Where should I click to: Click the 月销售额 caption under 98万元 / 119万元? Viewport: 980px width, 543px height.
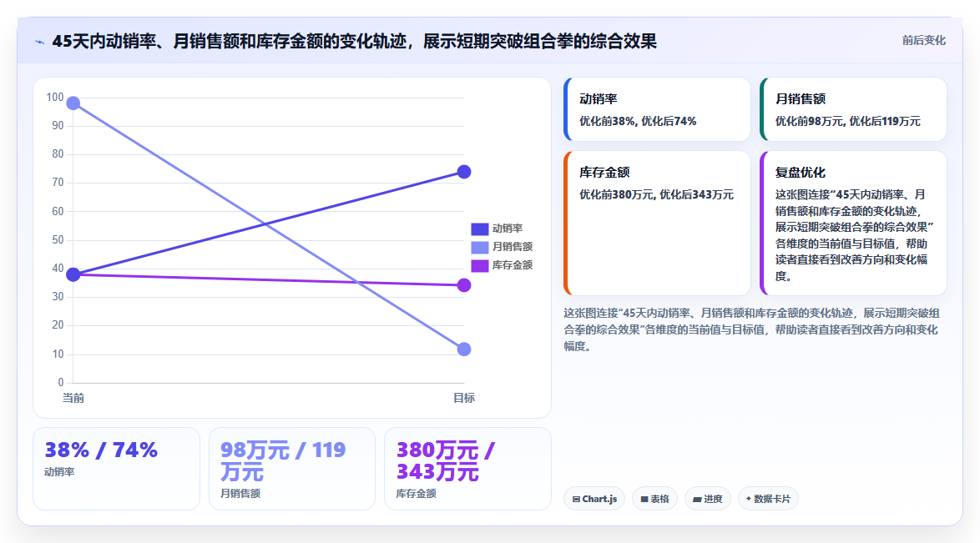(x=240, y=494)
